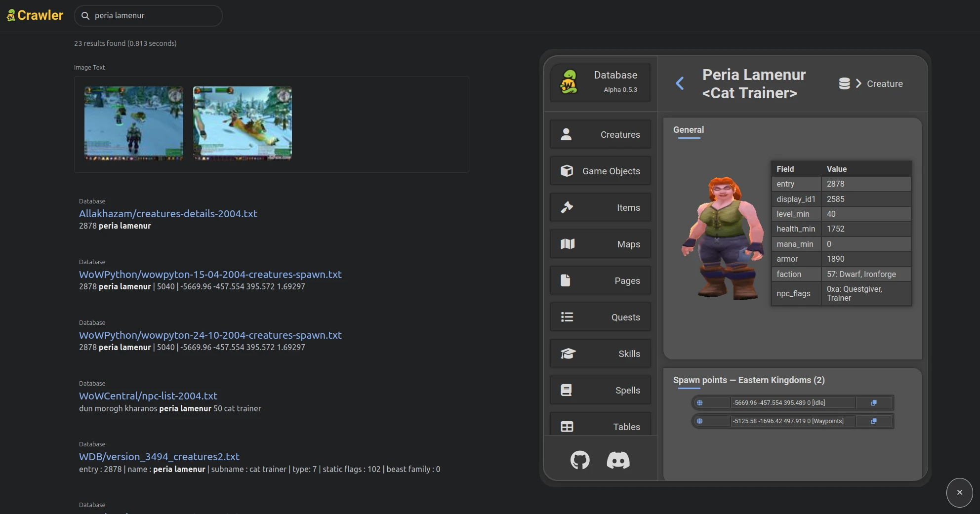
Task: Close the preview panel with X button
Action: click(959, 492)
